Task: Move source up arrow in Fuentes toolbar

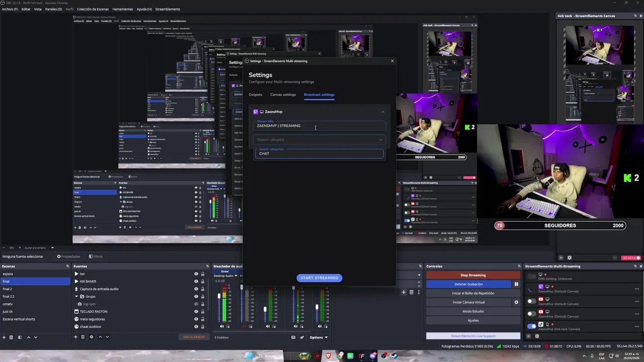Action: (100, 337)
